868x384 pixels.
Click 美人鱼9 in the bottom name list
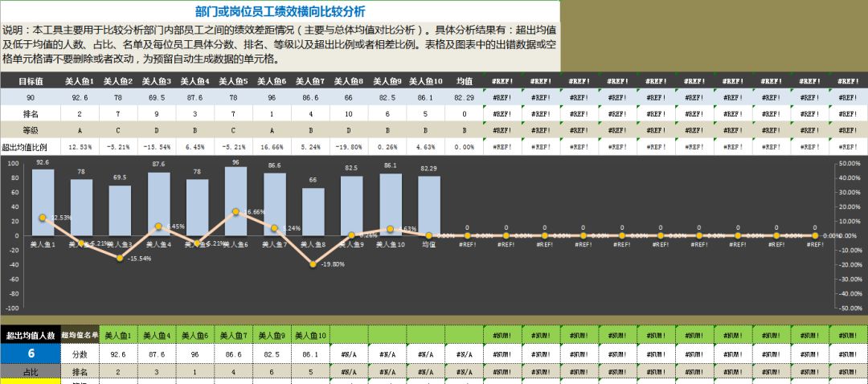[272, 335]
